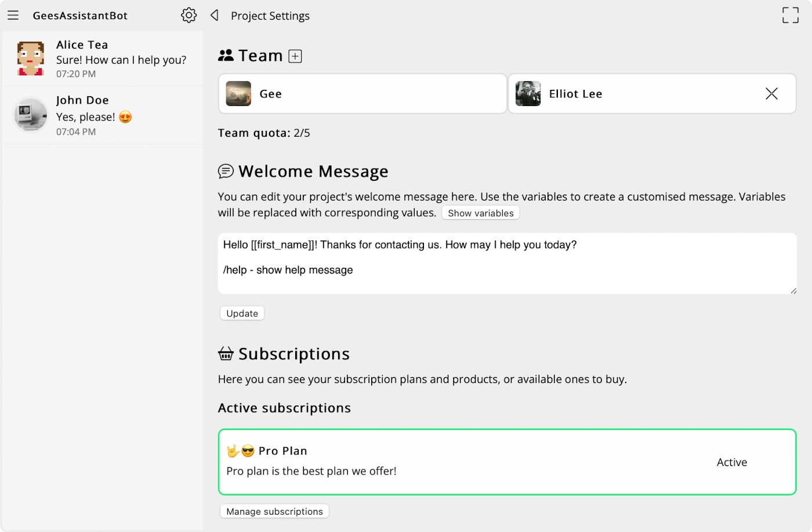Select the Pro Plan subscription card
The width and height of the screenshot is (812, 532).
[x=507, y=462]
